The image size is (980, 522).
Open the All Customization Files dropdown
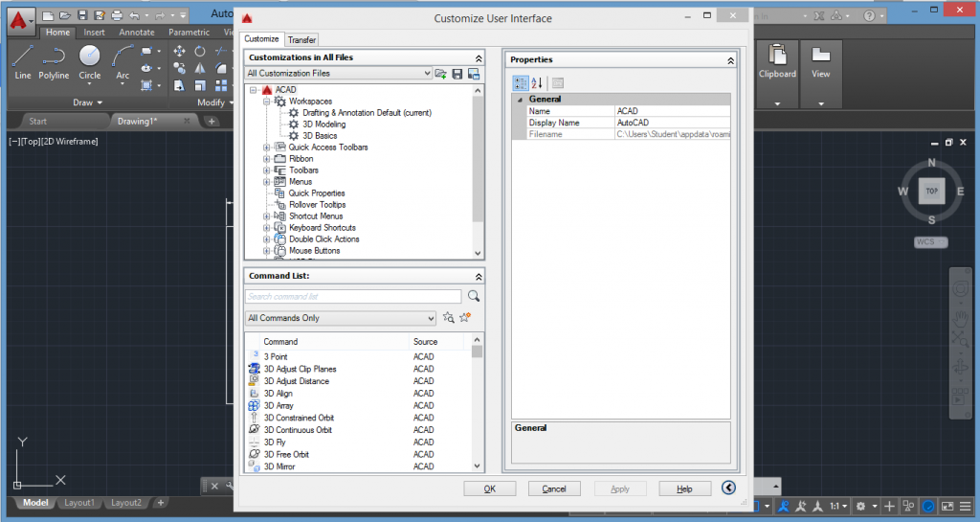(339, 73)
